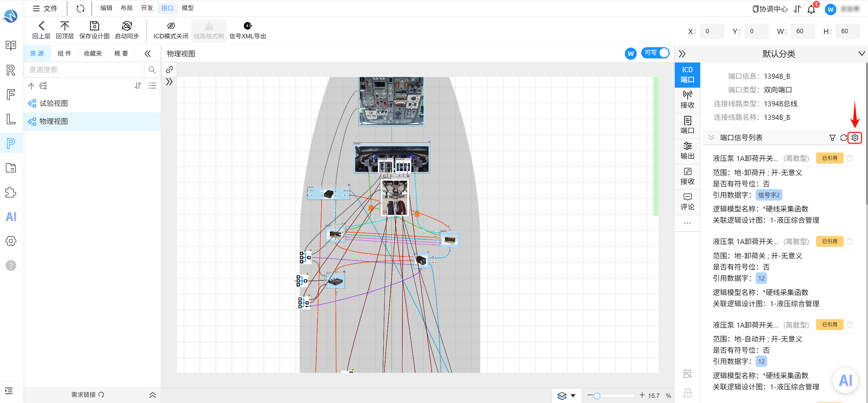
Task: Open 协调中心
Action: pyautogui.click(x=770, y=9)
